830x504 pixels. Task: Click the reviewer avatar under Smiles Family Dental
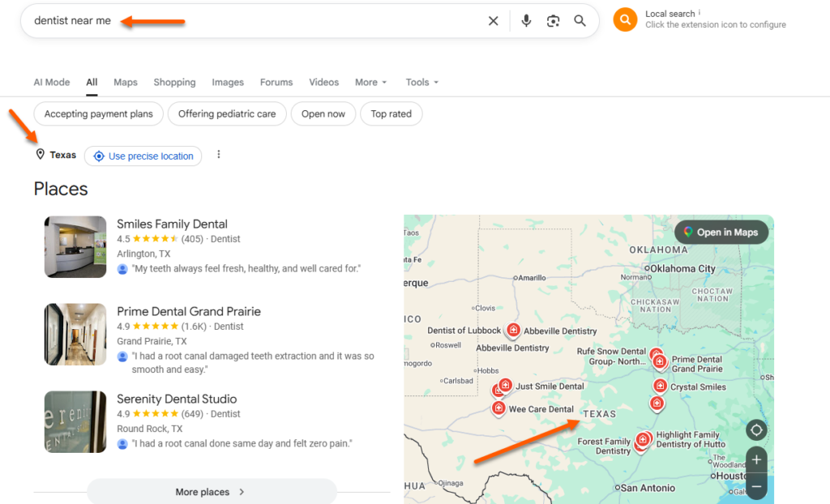122,269
